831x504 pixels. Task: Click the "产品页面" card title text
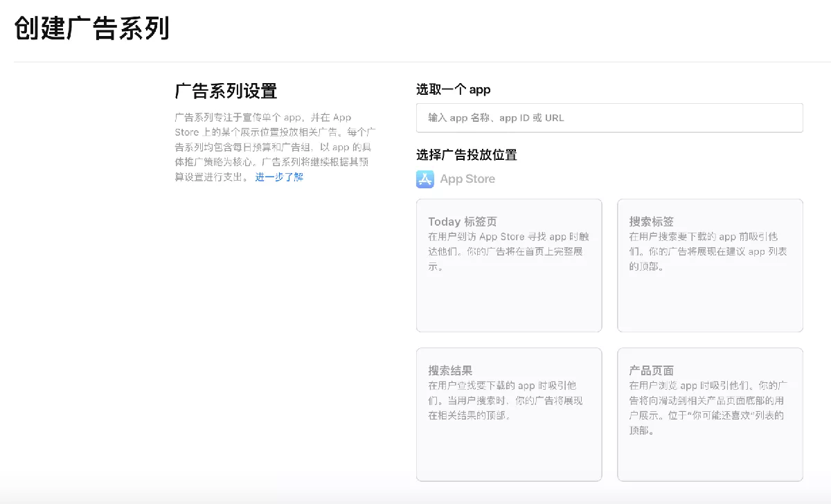(651, 370)
